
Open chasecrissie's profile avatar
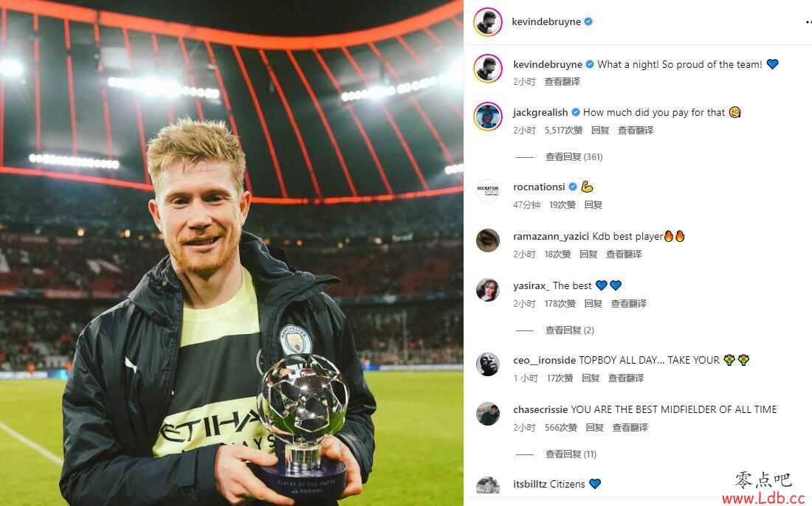click(488, 413)
